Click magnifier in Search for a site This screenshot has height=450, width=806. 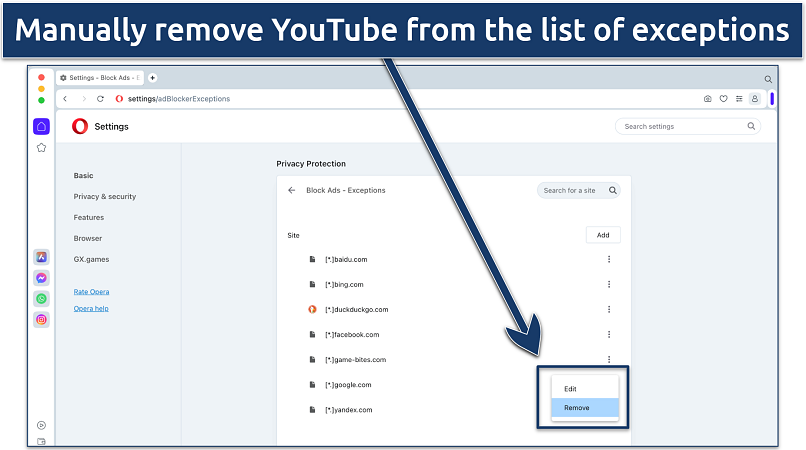[613, 190]
